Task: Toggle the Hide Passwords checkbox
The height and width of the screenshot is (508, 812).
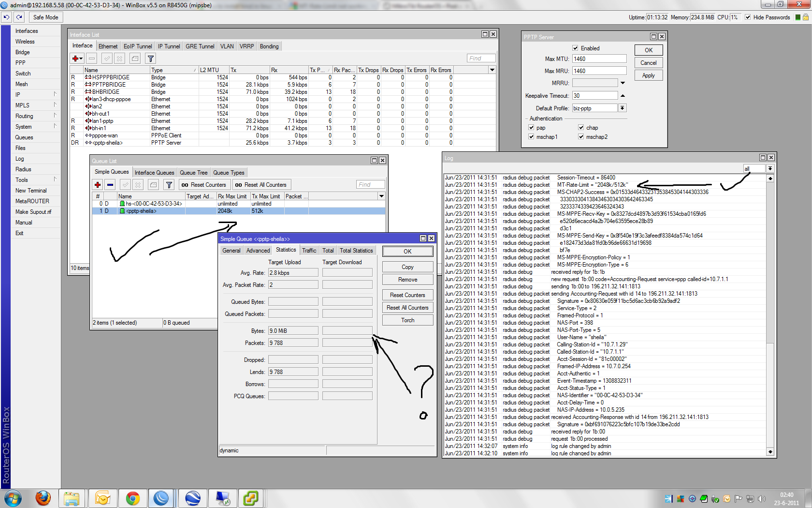Action: tap(748, 17)
